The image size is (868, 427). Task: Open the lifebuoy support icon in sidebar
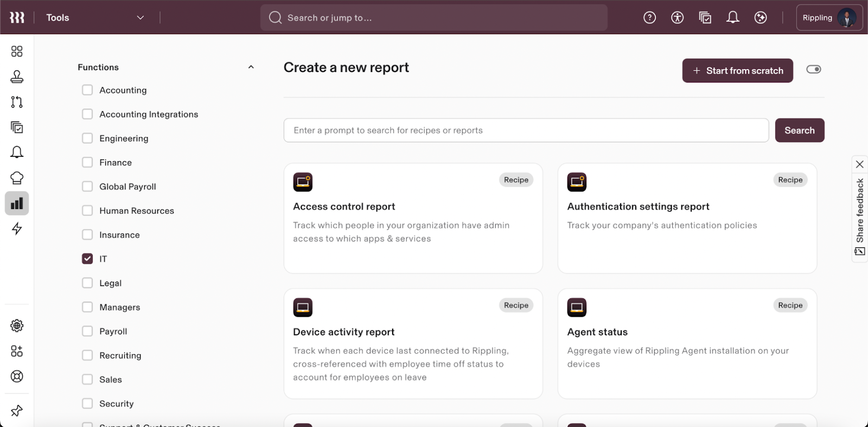point(17,377)
